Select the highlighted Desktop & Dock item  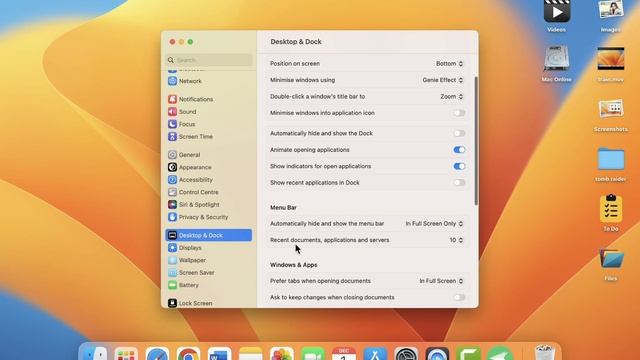coord(209,235)
